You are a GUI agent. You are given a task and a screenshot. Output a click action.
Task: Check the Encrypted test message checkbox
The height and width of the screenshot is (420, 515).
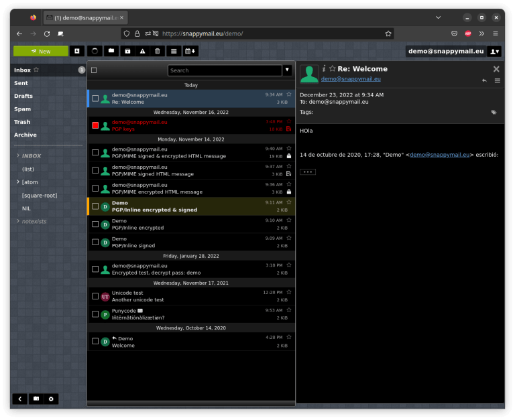[x=95, y=269]
